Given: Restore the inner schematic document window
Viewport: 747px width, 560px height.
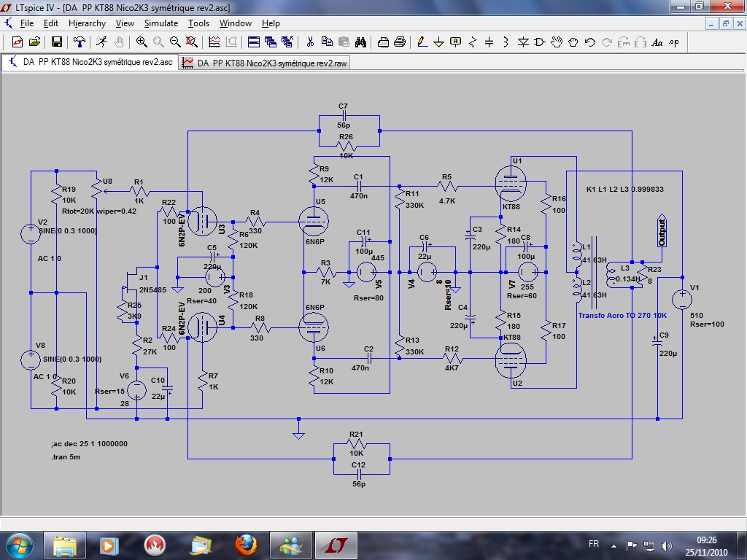Looking at the screenshot, I should coord(726,23).
